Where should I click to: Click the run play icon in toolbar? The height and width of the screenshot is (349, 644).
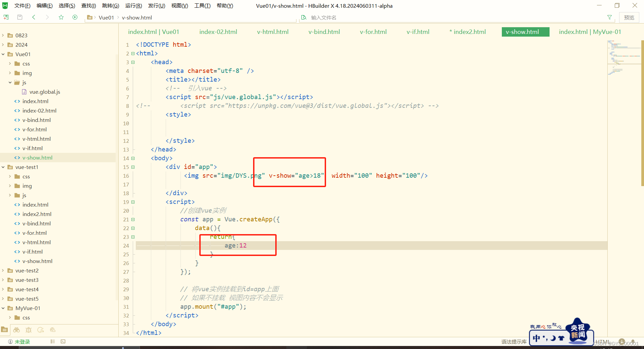click(75, 17)
